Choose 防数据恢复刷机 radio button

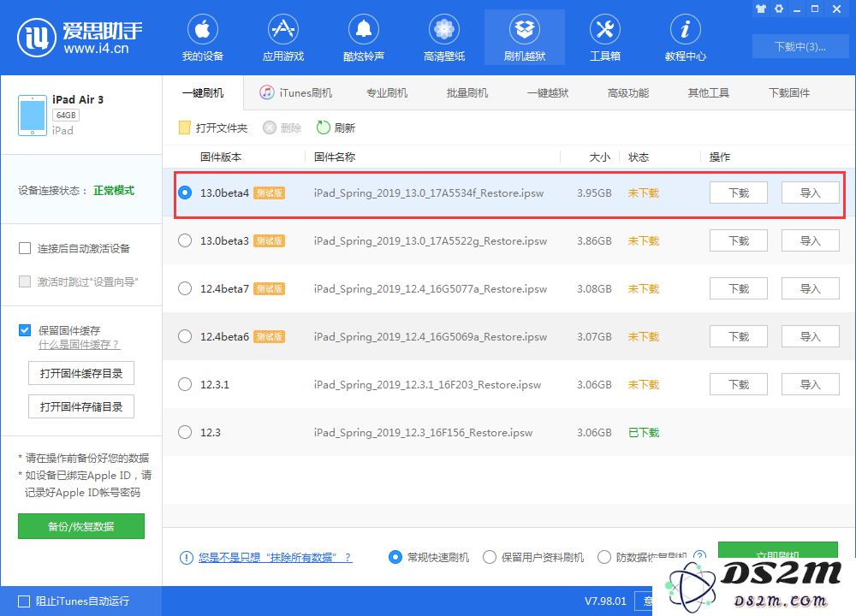[604, 557]
